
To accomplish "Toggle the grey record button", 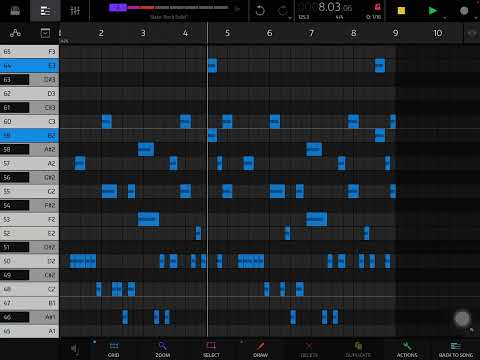I will 464,11.
